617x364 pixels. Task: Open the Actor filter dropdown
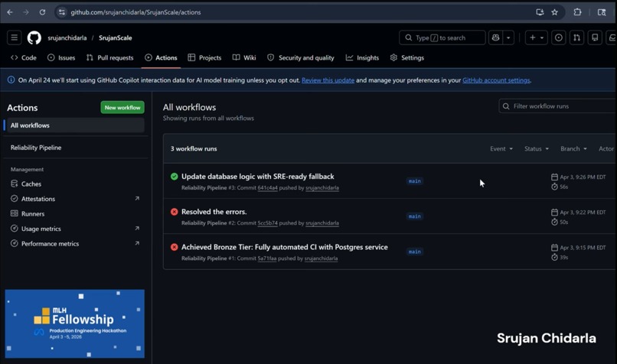point(606,148)
